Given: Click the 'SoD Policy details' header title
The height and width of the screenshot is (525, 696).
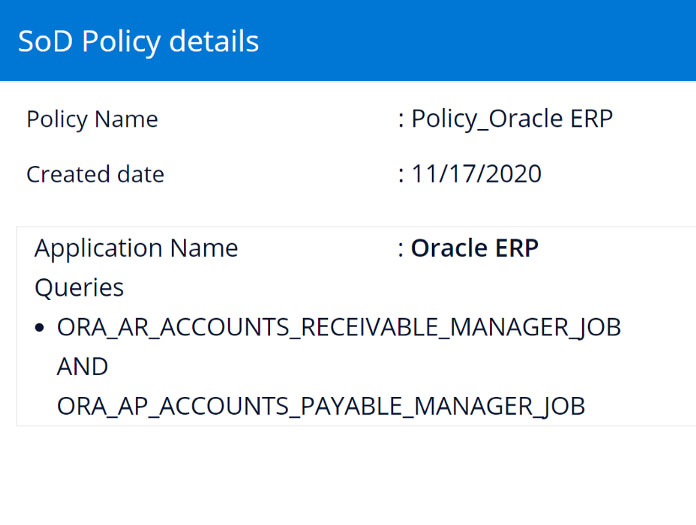Looking at the screenshot, I should click(x=138, y=41).
